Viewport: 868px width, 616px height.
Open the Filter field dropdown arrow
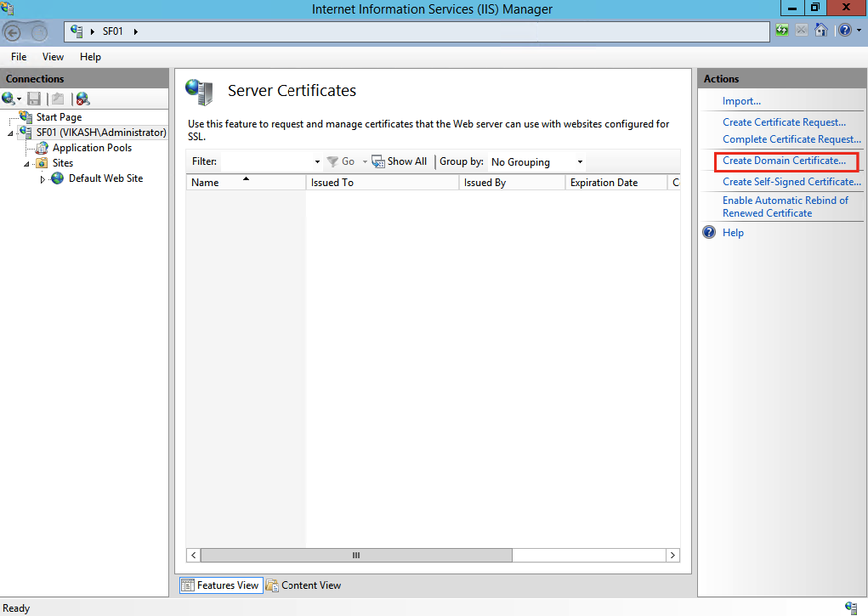(x=317, y=161)
